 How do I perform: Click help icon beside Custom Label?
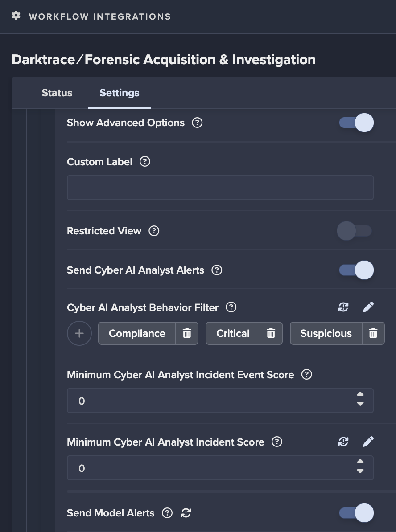pos(145,161)
